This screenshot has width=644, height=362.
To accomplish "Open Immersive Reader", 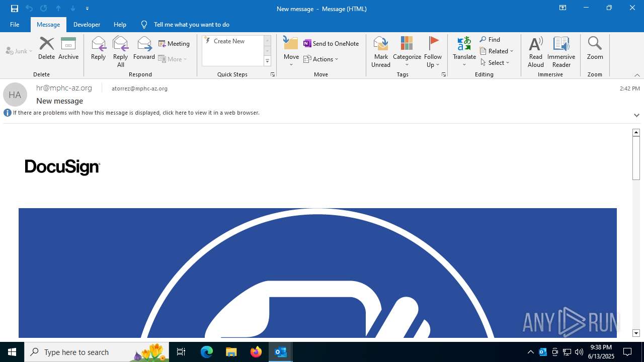I will coord(561,51).
